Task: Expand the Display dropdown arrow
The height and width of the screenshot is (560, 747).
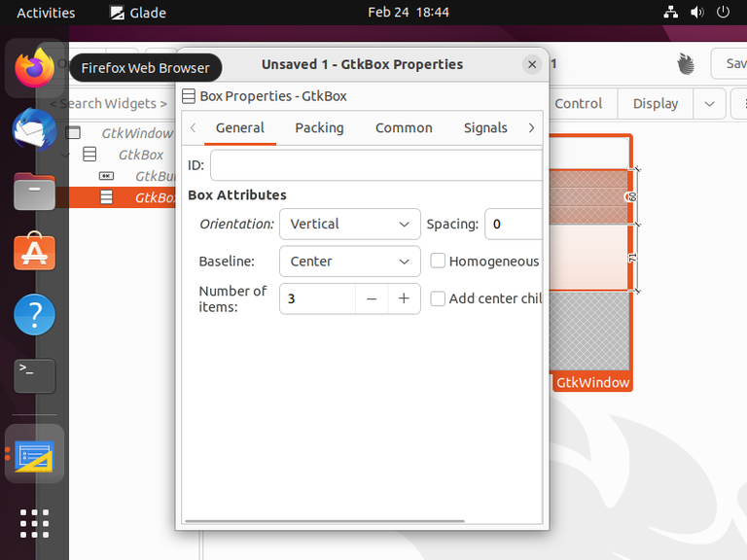Action: click(709, 103)
